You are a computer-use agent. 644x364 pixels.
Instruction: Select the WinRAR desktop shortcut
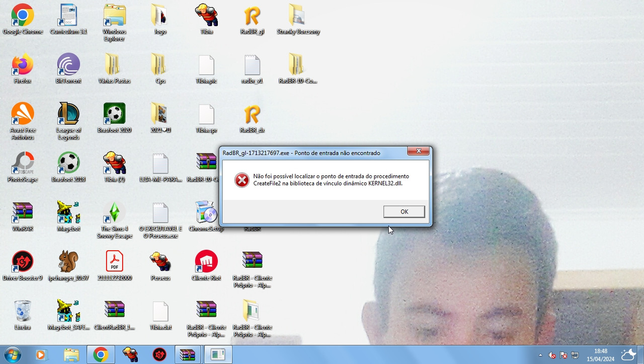click(23, 216)
